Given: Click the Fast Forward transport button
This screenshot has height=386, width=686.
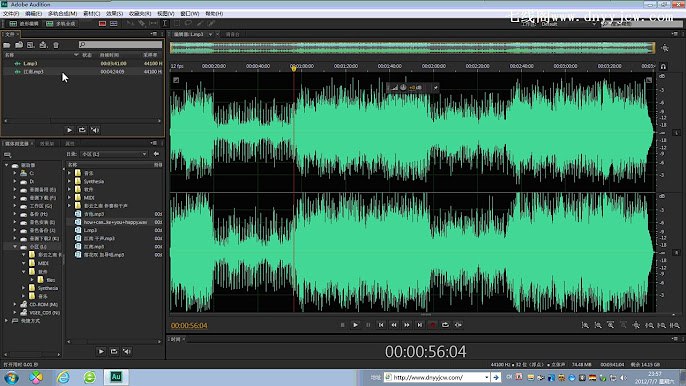Looking at the screenshot, I should point(406,325).
